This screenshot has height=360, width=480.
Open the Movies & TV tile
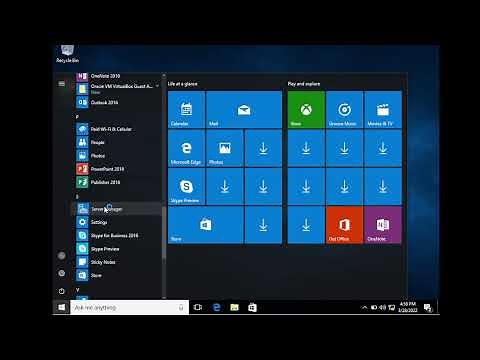383,109
